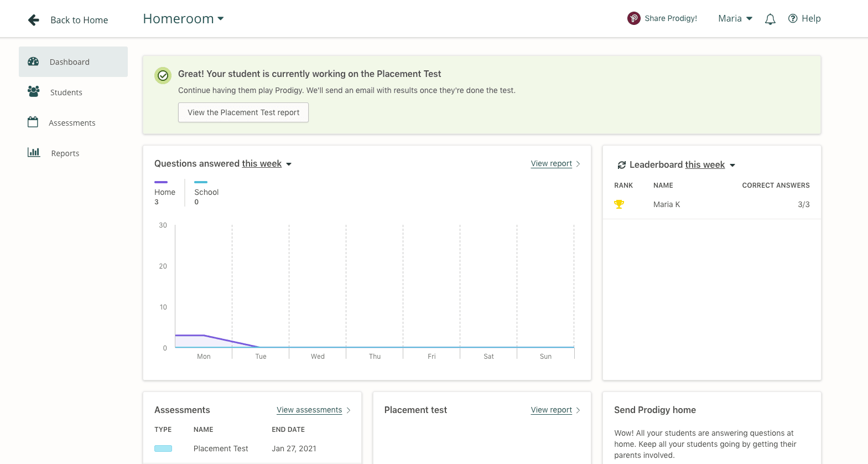
Task: Click the Mon label on chart axis
Action: tap(204, 357)
